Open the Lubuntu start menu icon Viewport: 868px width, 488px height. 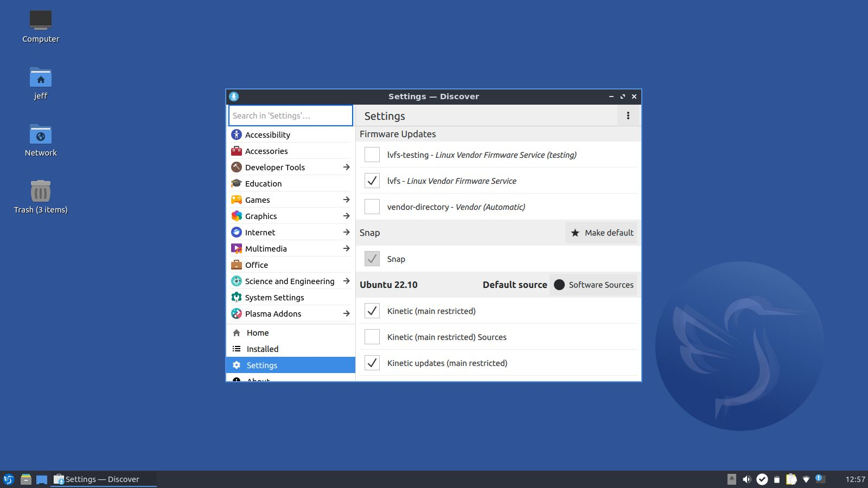click(9, 479)
